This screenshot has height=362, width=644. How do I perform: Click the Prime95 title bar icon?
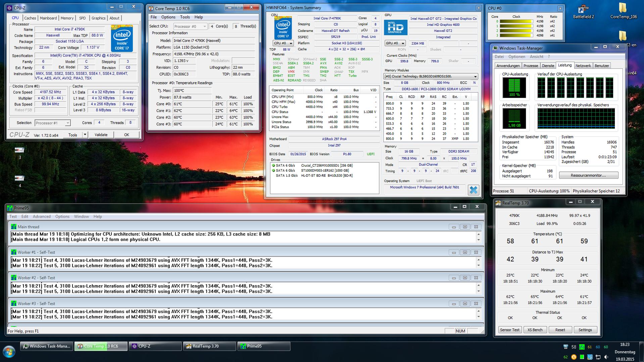click(x=10, y=208)
